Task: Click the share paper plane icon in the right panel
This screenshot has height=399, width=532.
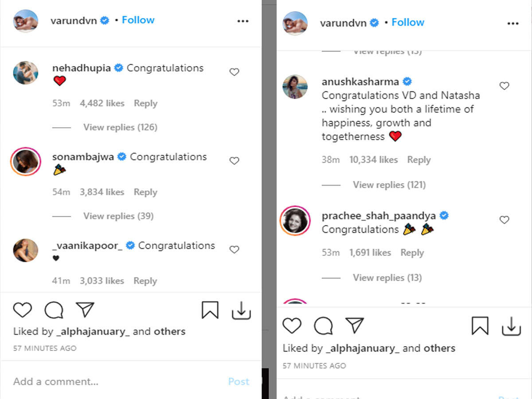Action: tap(355, 326)
